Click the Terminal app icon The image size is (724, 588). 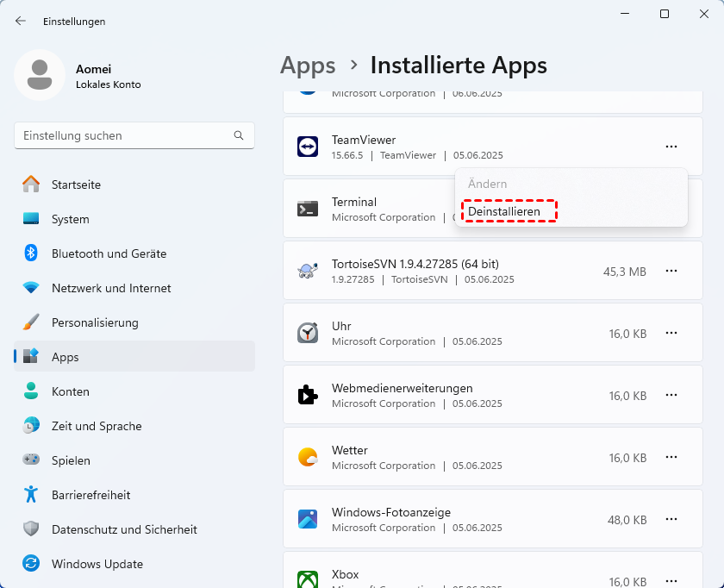(x=308, y=209)
